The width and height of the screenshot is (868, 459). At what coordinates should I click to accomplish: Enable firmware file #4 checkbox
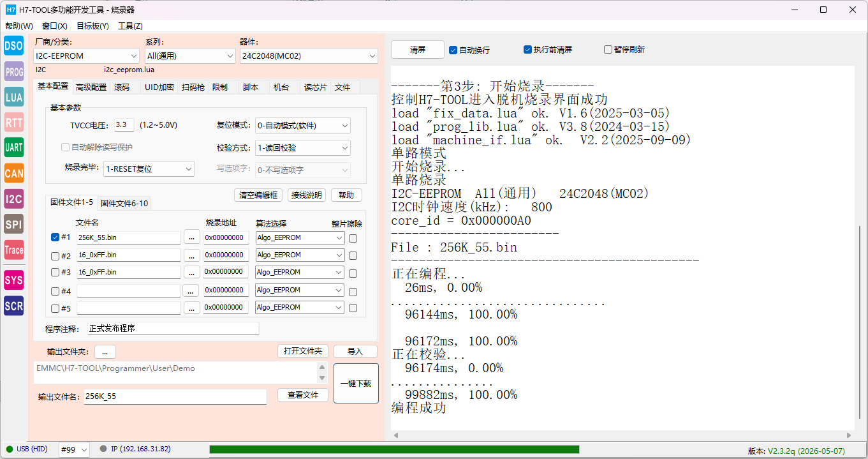click(x=55, y=291)
